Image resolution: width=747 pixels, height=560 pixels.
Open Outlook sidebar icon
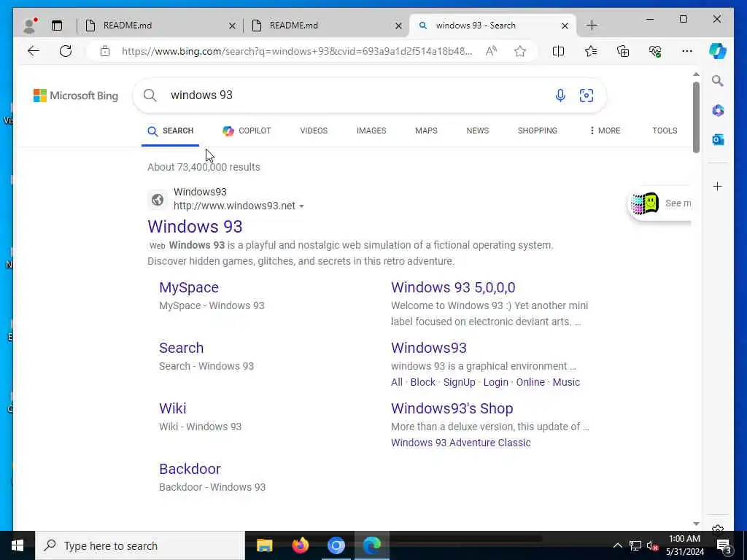718,139
